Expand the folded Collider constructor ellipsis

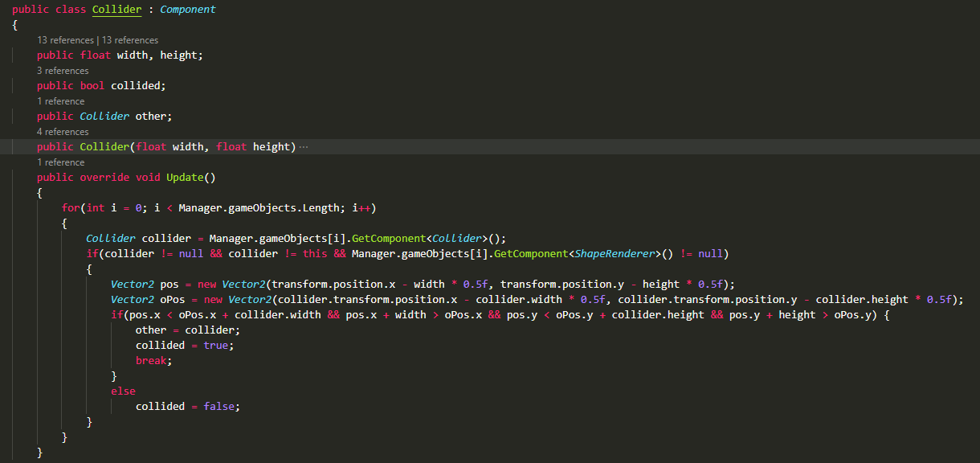coord(304,147)
